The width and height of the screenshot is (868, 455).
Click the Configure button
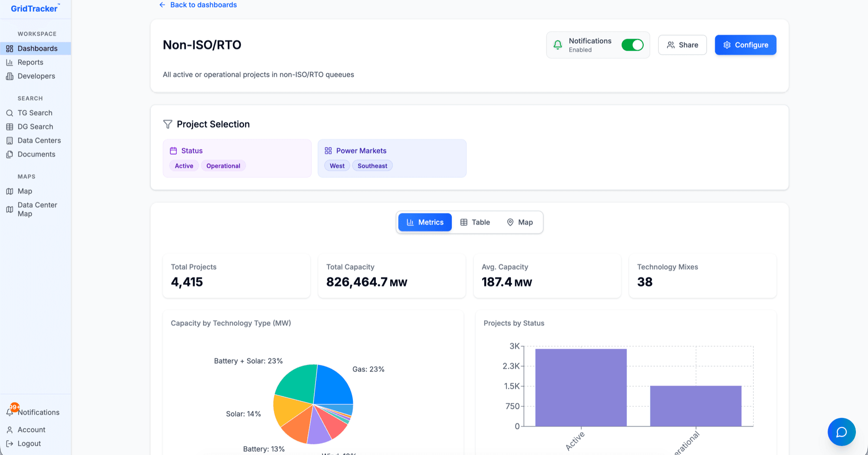coord(746,45)
